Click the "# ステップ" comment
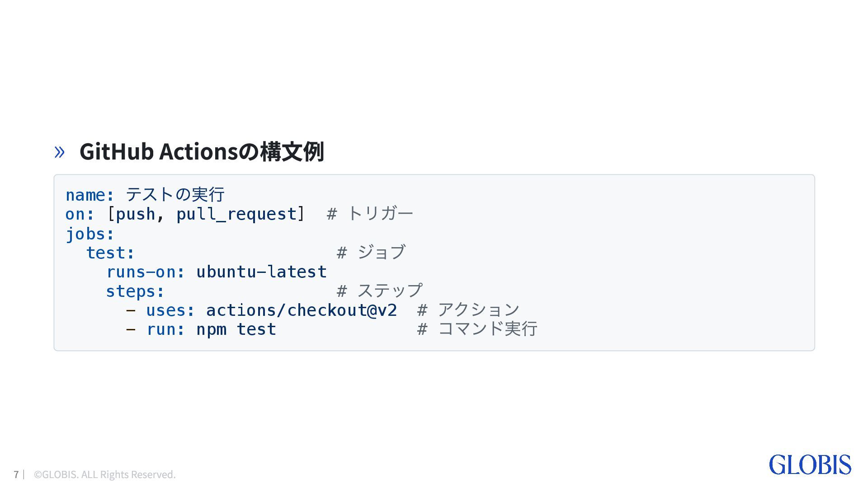Screen dimensions: 868x488 coord(380,291)
